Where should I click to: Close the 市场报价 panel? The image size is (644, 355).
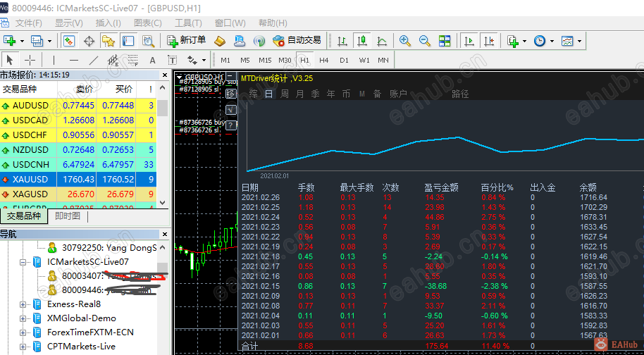coord(165,75)
